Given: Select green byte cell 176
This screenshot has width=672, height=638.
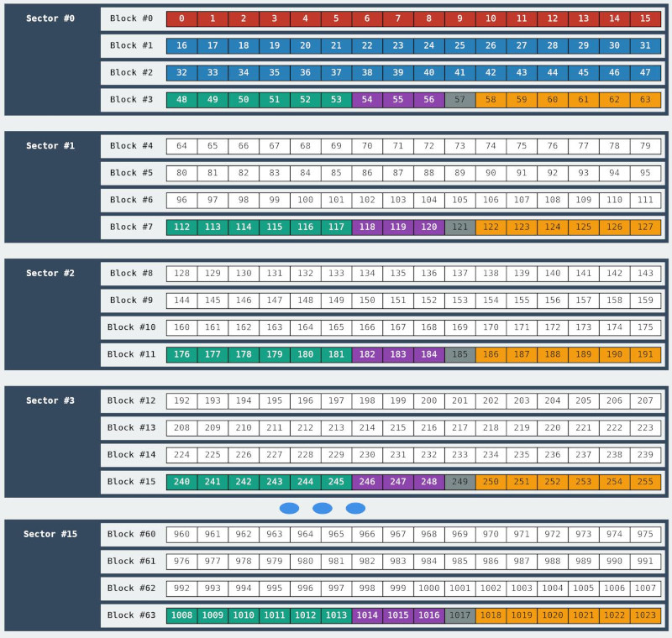Looking at the screenshot, I should point(181,354).
